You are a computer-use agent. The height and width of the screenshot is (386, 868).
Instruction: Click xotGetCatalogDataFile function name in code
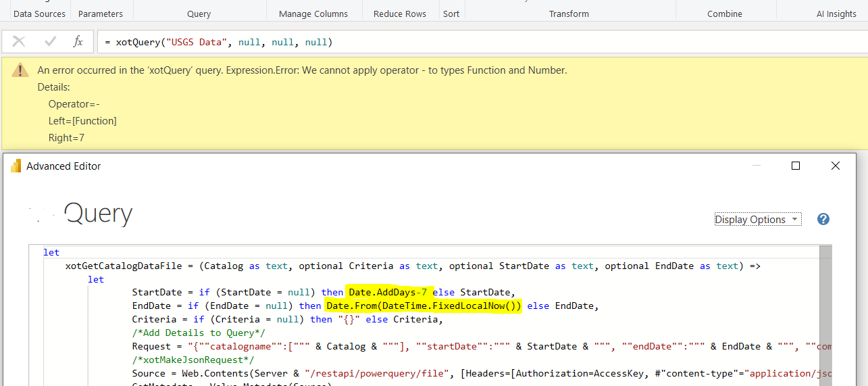[124, 266]
